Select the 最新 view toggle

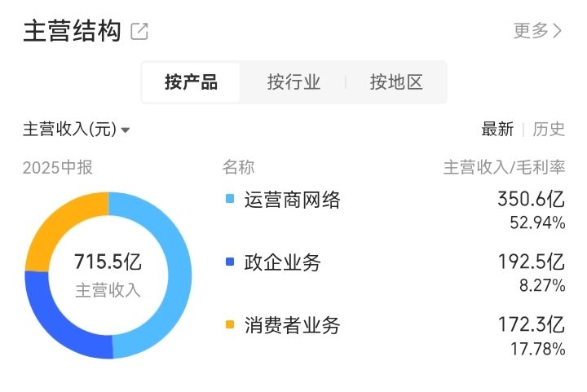497,129
